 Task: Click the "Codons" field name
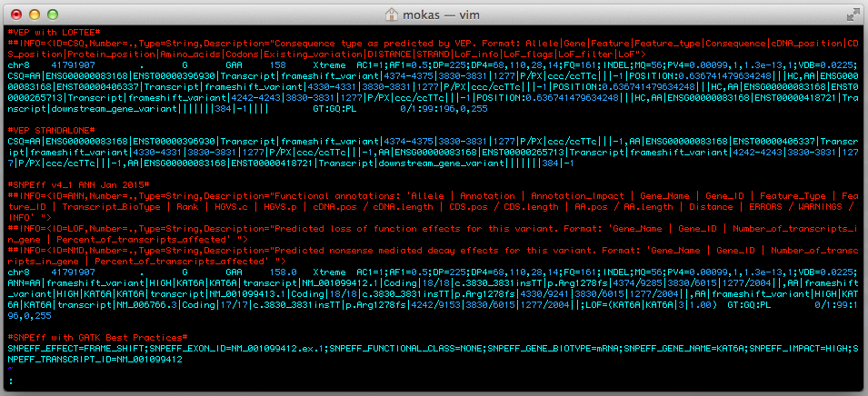point(242,54)
